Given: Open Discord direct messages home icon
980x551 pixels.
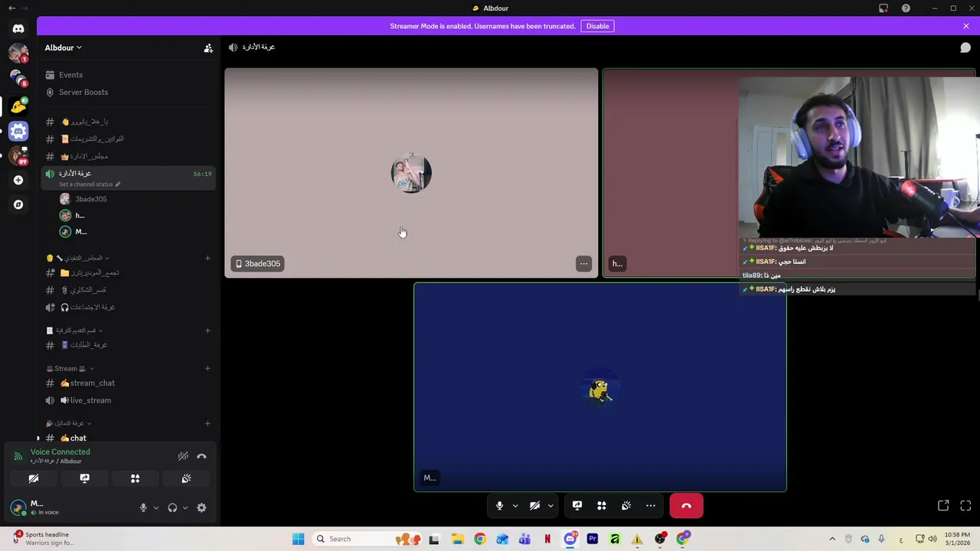Looking at the screenshot, I should (x=18, y=28).
